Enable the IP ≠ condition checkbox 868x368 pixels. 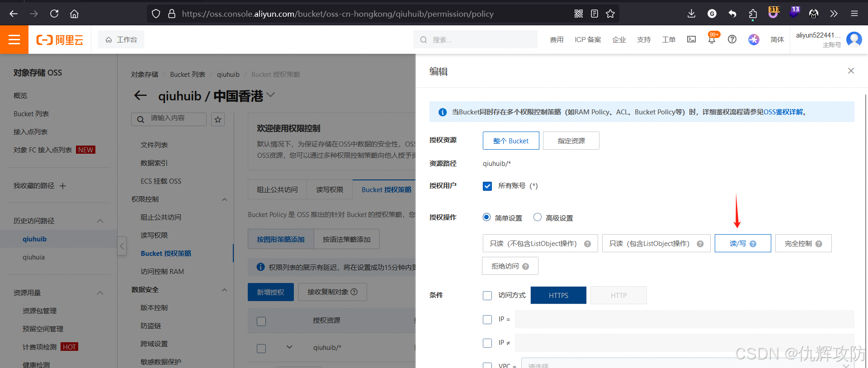tap(487, 343)
